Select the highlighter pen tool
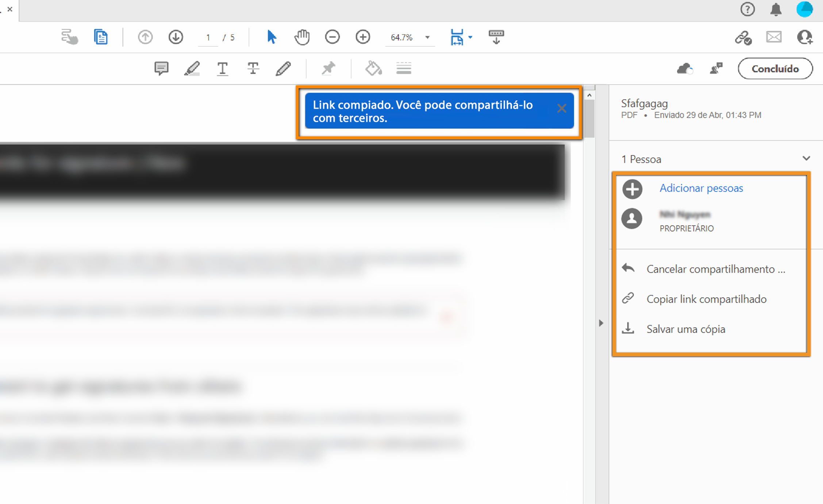This screenshot has height=504, width=823. [x=192, y=68]
